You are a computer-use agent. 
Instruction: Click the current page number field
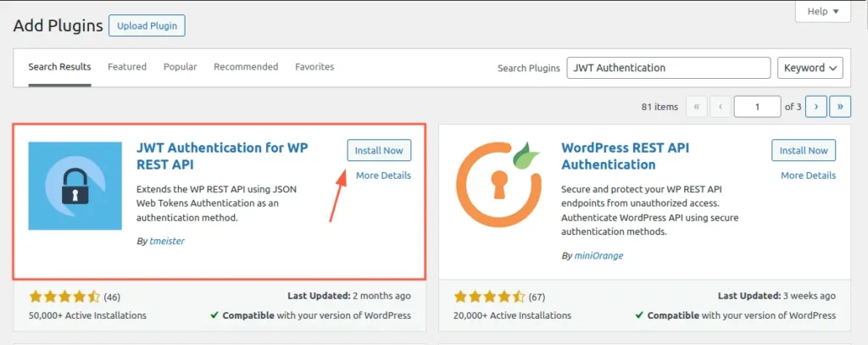point(757,107)
